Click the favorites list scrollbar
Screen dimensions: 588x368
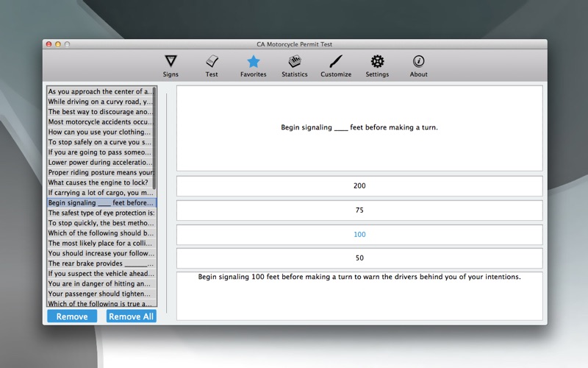point(154,138)
